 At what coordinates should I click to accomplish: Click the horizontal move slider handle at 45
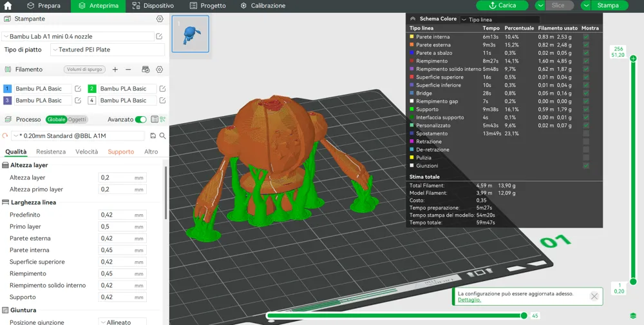524,315
